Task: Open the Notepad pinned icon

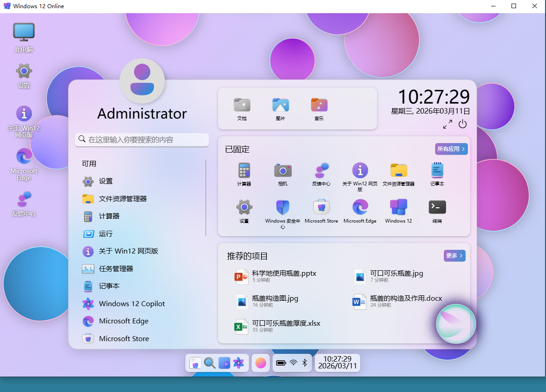Action: (437, 171)
